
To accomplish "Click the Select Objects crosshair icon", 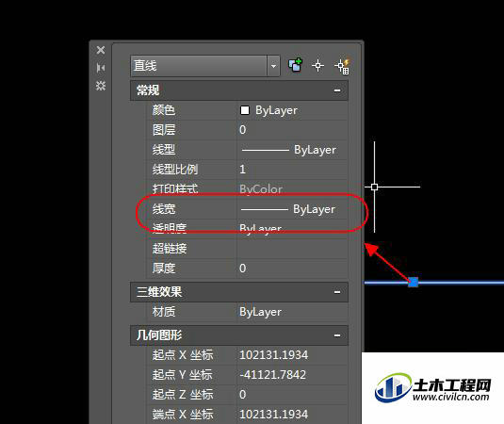I will tap(317, 66).
